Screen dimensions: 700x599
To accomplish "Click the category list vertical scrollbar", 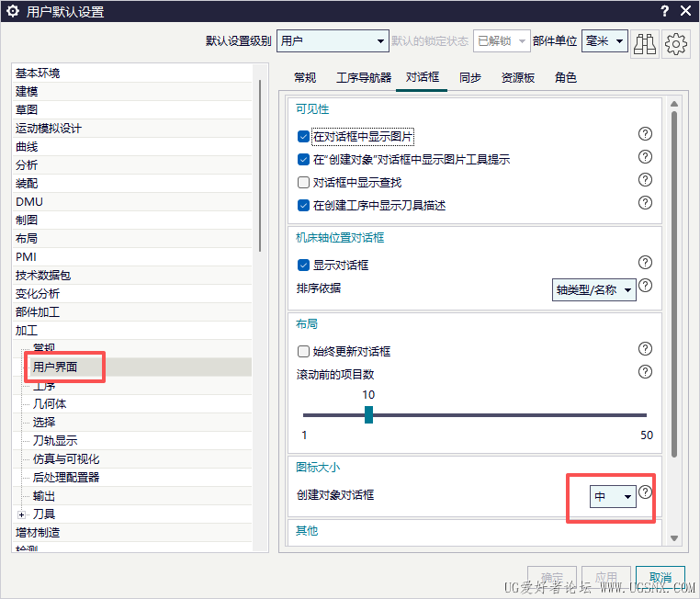I will pyautogui.click(x=260, y=166).
